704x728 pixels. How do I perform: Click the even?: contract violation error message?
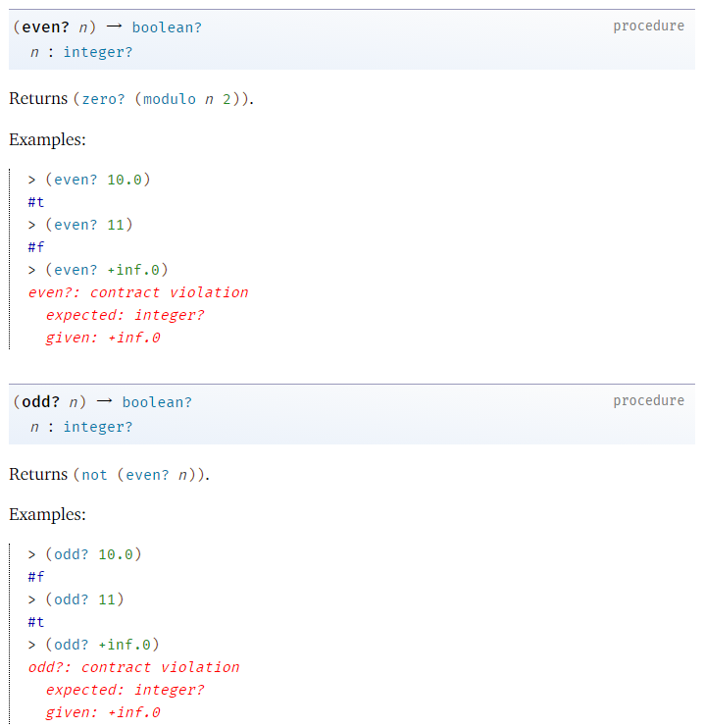tap(138, 292)
